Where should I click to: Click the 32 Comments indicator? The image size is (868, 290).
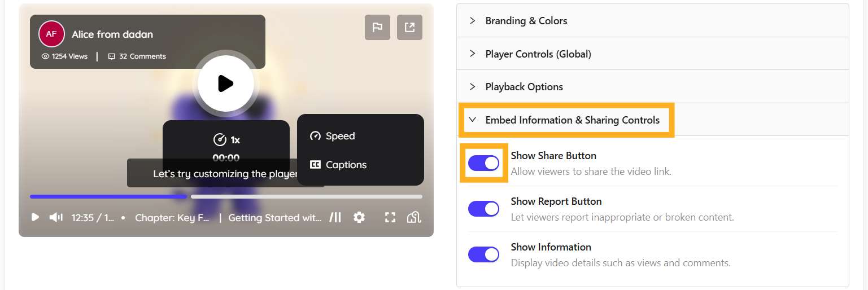tap(137, 56)
